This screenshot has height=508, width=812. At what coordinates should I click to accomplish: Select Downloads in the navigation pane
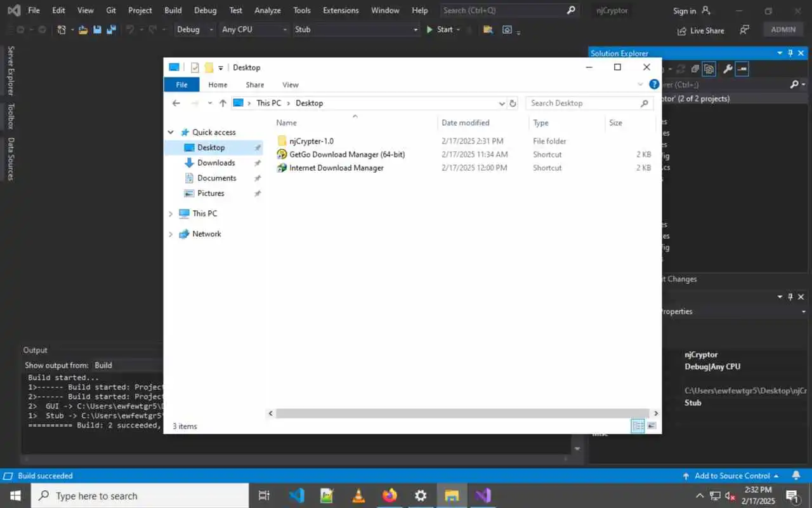(x=216, y=163)
